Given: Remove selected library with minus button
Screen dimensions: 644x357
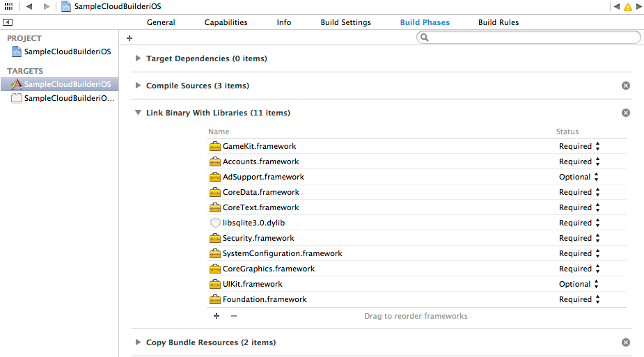Looking at the screenshot, I should pos(234,315).
